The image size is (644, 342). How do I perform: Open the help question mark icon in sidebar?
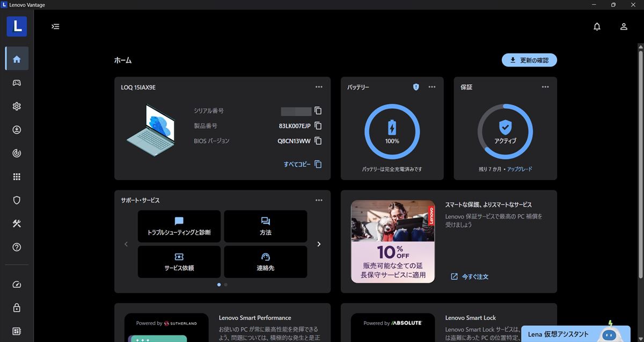17,247
